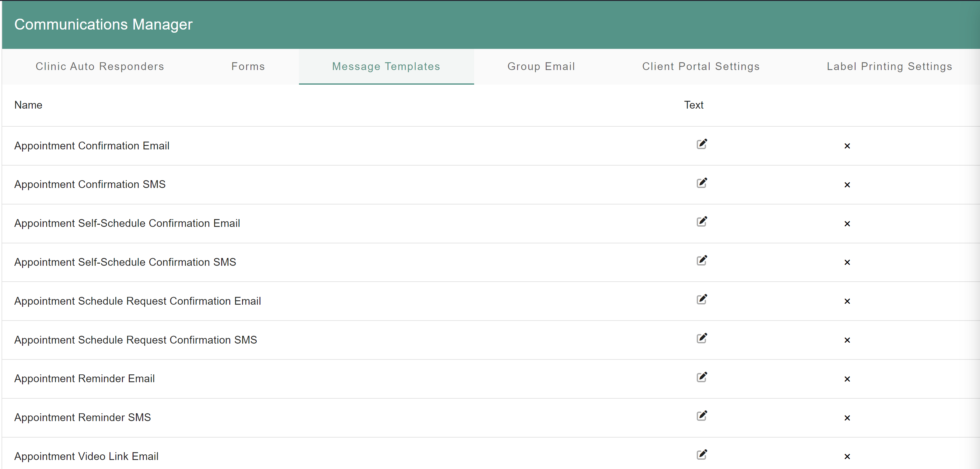Open the Client Portal Settings tab
Image resolution: width=980 pixels, height=469 pixels.
tap(701, 67)
